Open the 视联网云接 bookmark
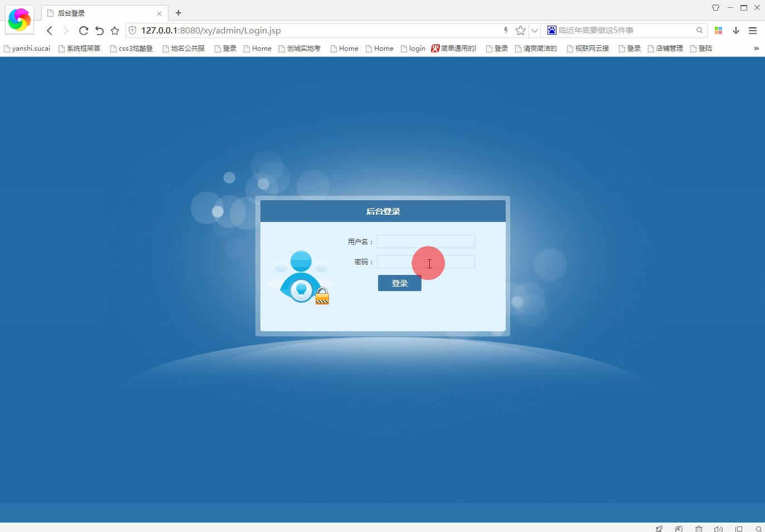This screenshot has height=532, width=765. coord(588,49)
